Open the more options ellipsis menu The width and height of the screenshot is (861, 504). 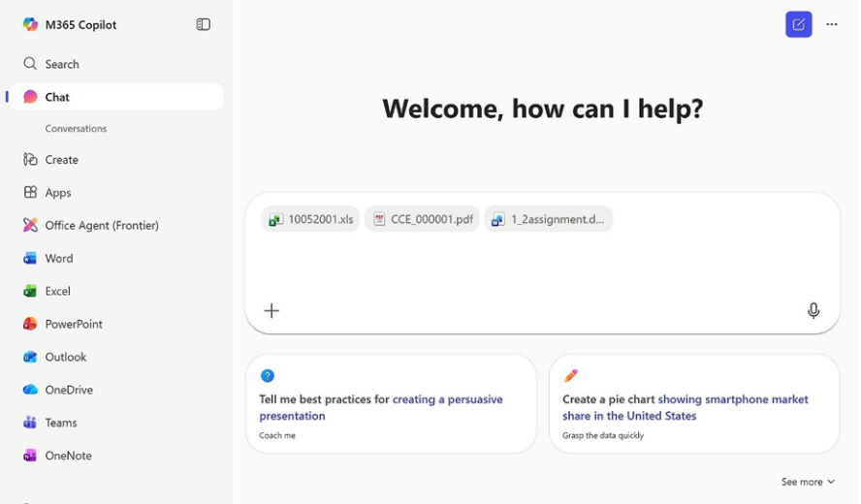point(832,24)
